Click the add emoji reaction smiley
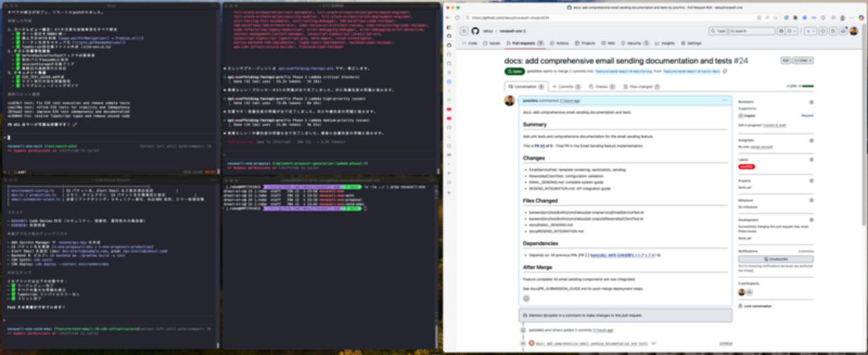Screen dimensions: 868x355 pos(527,298)
